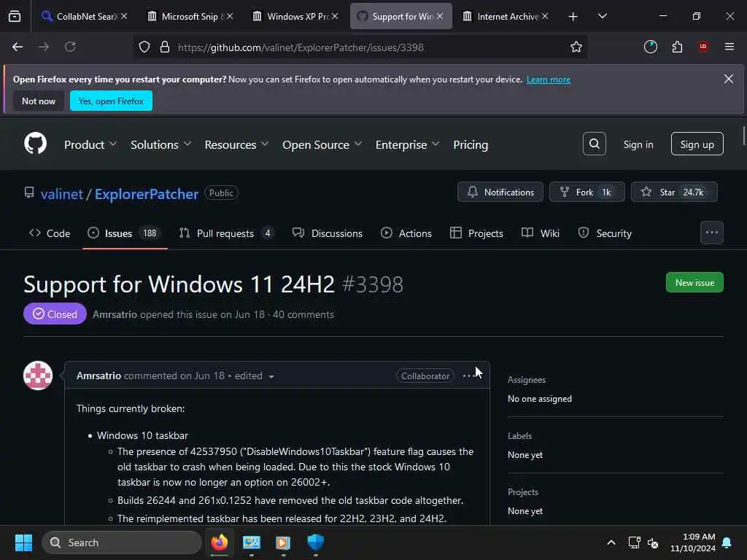Open the comment options ellipsis on Amrsatrio's comment

point(469,376)
